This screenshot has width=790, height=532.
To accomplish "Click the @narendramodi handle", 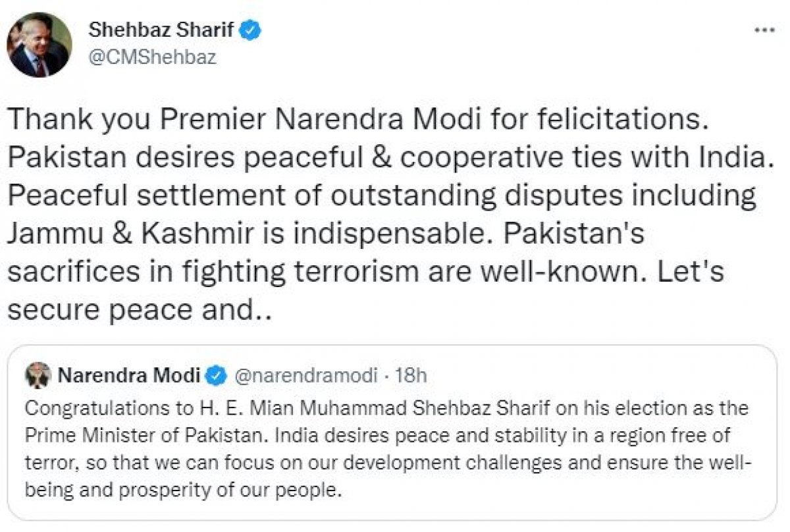I will click(x=306, y=376).
